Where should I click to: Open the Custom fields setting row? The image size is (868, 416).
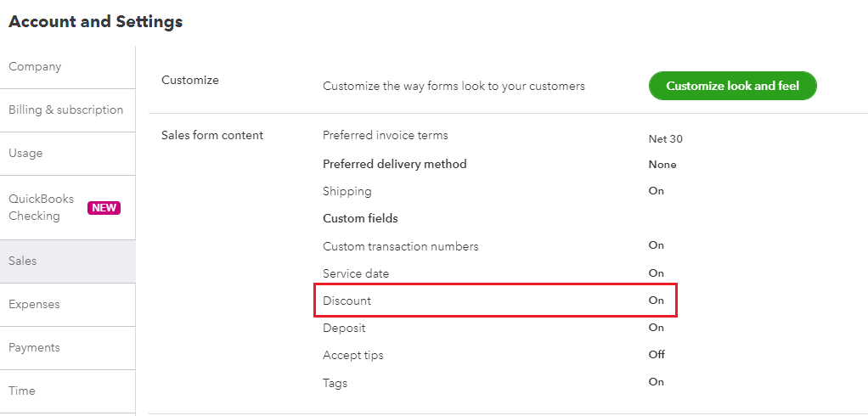[x=360, y=219]
